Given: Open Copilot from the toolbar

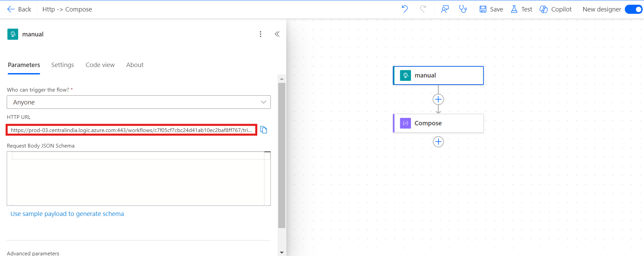Looking at the screenshot, I should point(556,9).
